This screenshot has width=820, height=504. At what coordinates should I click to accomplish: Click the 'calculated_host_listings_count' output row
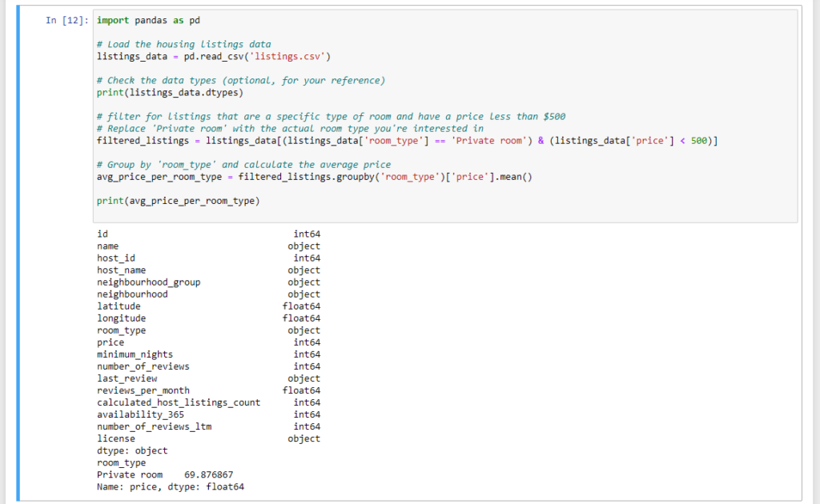179,402
